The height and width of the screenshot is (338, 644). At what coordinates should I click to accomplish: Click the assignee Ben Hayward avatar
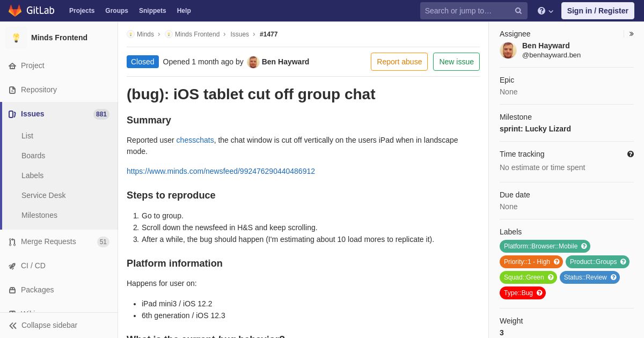tap(508, 50)
